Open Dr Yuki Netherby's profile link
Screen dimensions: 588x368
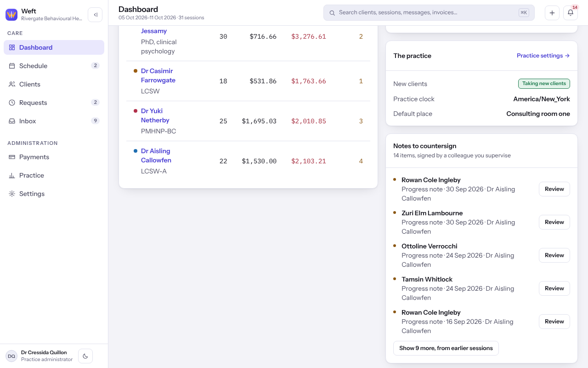click(155, 115)
